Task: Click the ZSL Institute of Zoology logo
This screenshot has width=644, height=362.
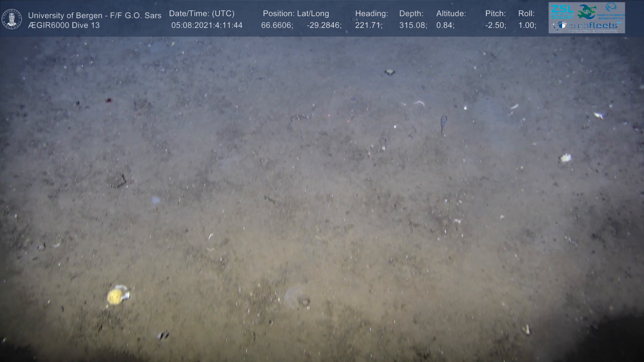Action: point(562,12)
